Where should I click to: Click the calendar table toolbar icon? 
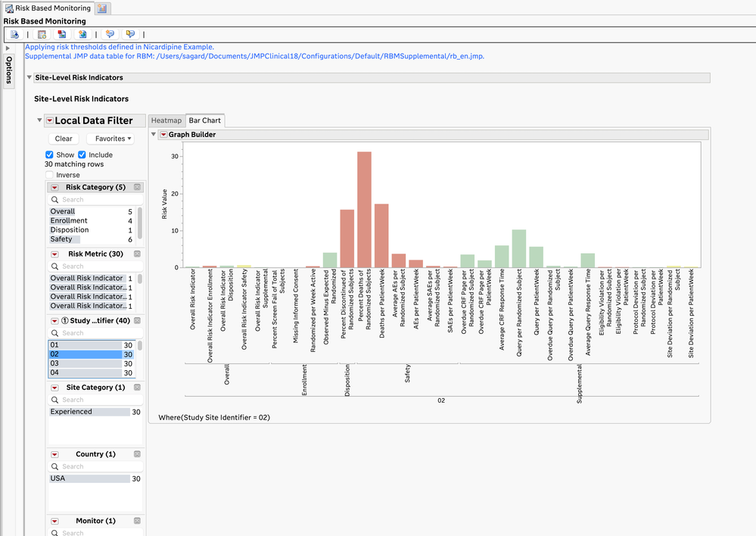(x=42, y=34)
